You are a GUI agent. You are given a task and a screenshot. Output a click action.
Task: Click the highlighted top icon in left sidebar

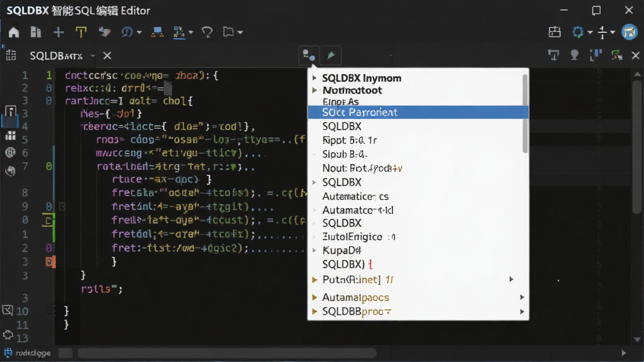10,112
